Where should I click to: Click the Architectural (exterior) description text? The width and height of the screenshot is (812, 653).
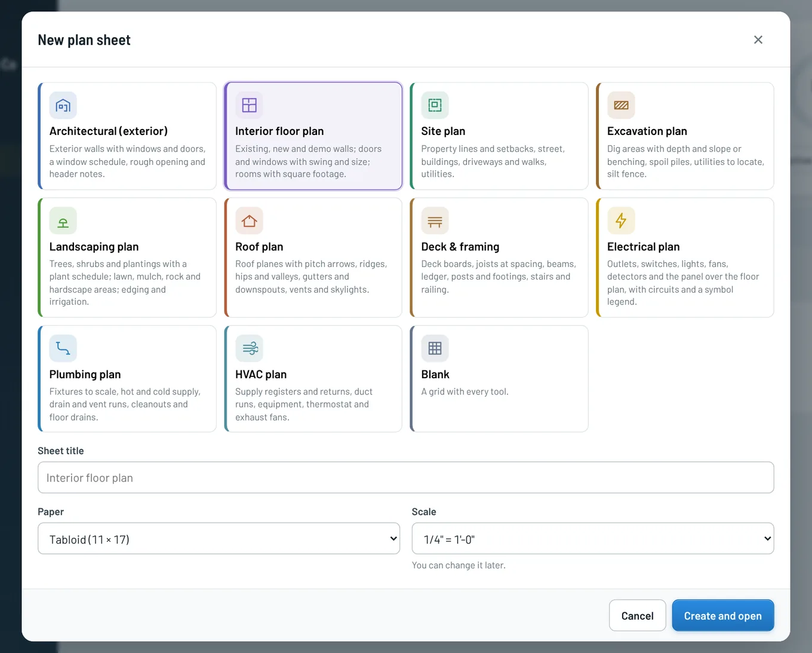[x=127, y=161]
